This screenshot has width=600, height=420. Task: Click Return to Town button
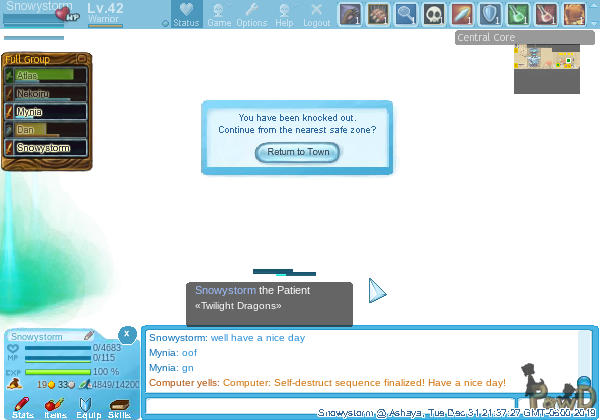click(x=297, y=152)
